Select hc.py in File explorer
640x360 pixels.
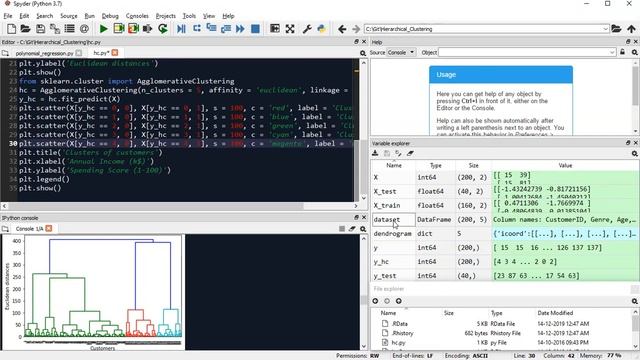tap(398, 342)
